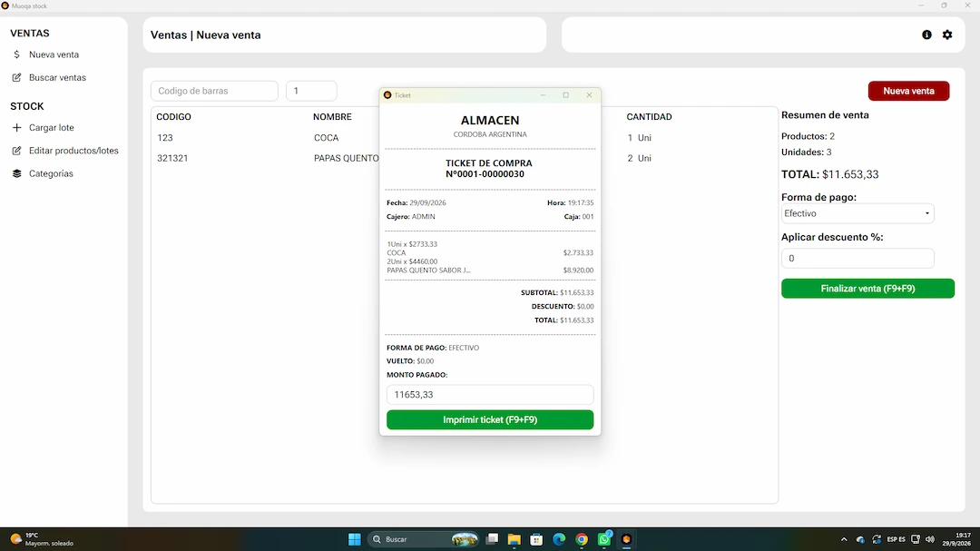Viewport: 980px width, 551px height.
Task: Click the OneDrive cloud tray icon
Action: [x=860, y=540]
